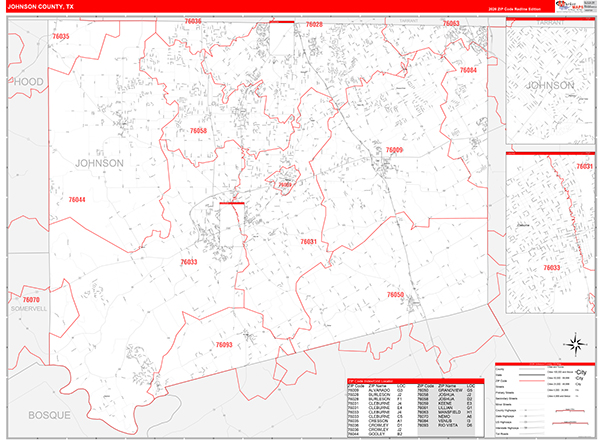Image resolution: width=600 pixels, height=440 pixels.
Task: Click the KEENE row in ZIP index
Action: (x=446, y=403)
